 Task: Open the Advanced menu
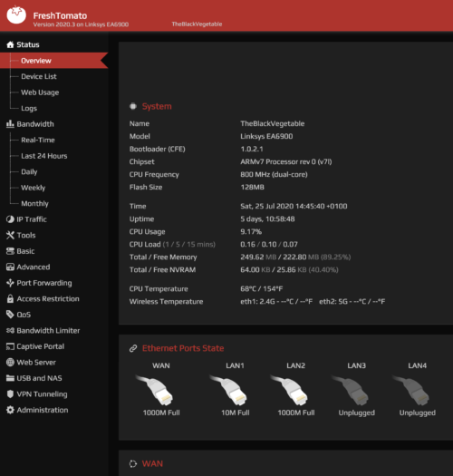click(x=34, y=267)
